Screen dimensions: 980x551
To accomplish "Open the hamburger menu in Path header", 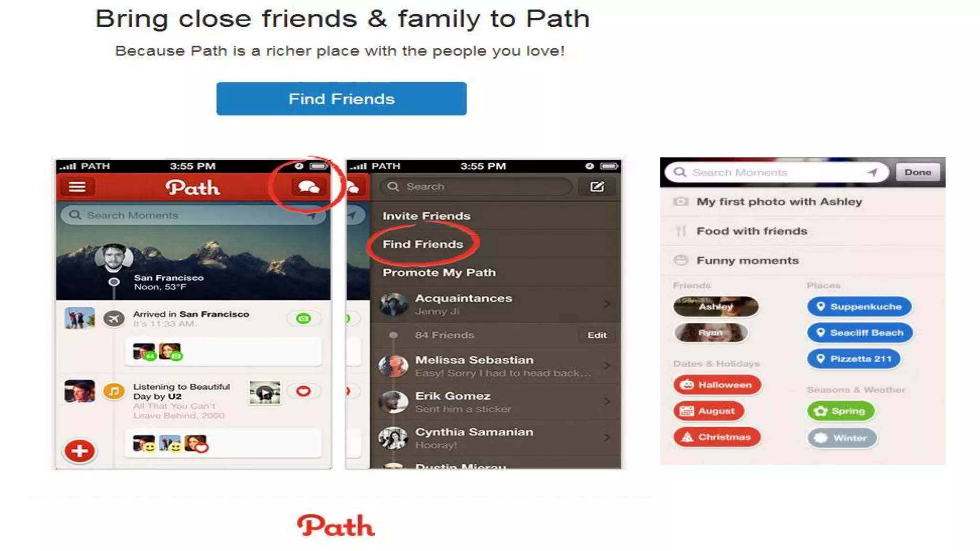I will click(77, 187).
